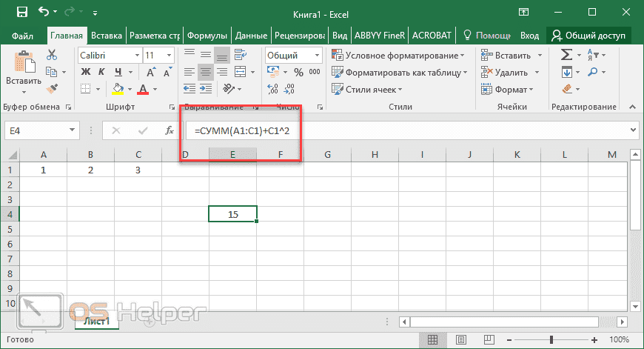Screen dimensions: 644x349
Task: Select cell E4 containing 15
Action: (x=233, y=214)
